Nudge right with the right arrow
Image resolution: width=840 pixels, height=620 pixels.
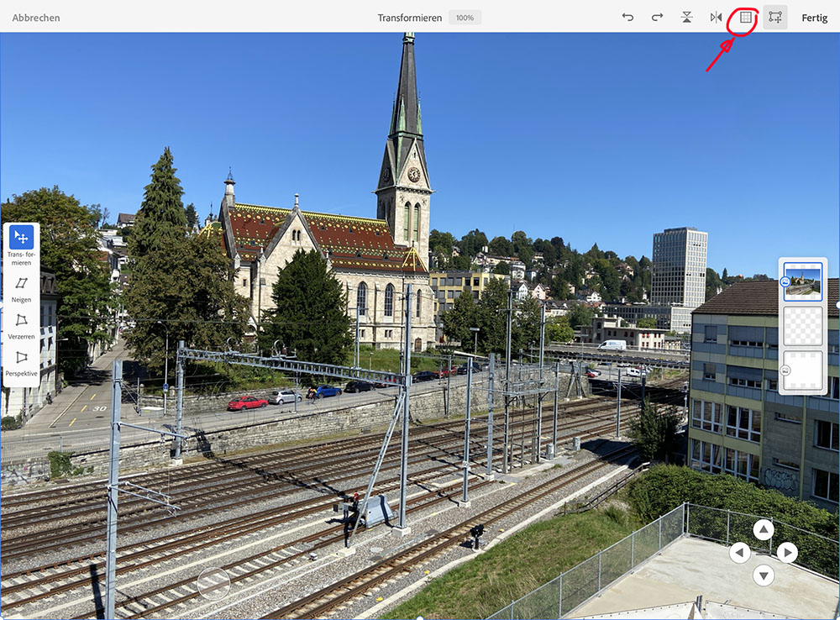coord(786,552)
